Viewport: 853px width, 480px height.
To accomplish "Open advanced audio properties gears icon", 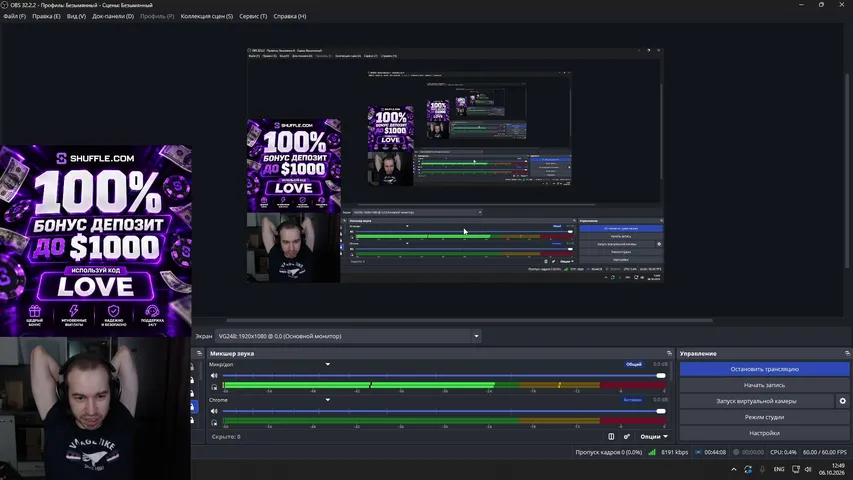I will point(627,436).
